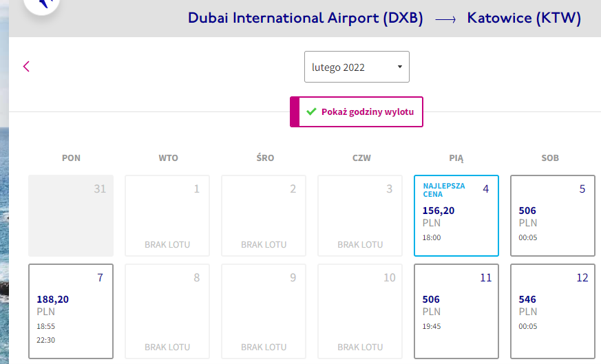This screenshot has width=601, height=364.
Task: Select February 11 flight at 19:45
Action: point(456,311)
